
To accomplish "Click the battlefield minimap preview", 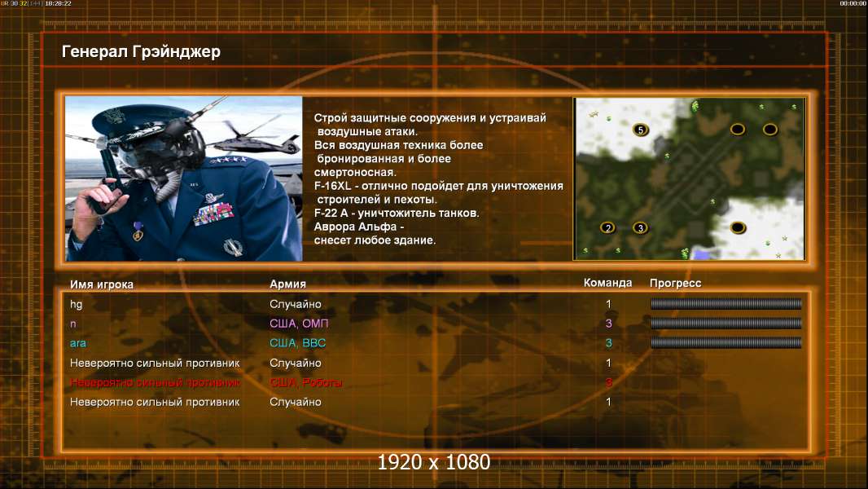I will [689, 178].
